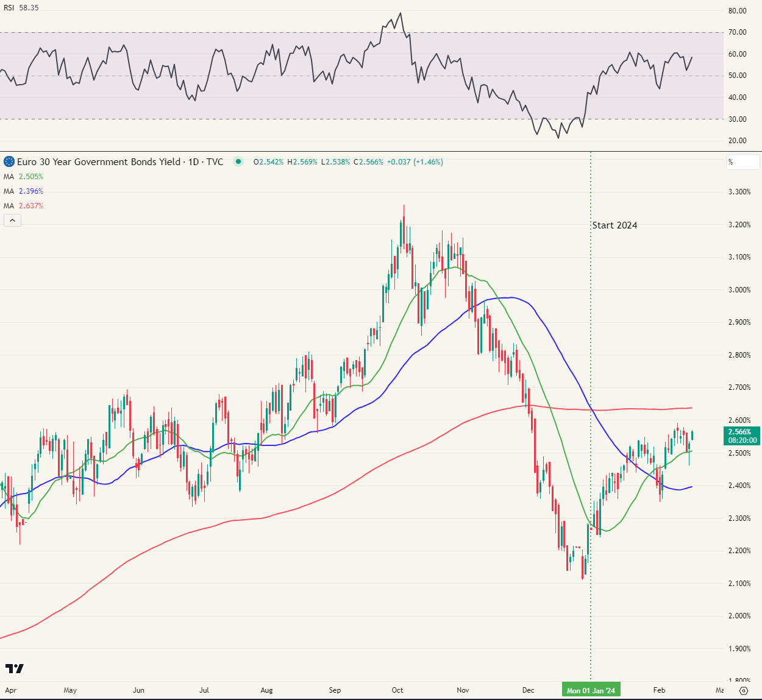Click the RSI 58.35 indicator label
This screenshot has width=762, height=700.
(21, 8)
